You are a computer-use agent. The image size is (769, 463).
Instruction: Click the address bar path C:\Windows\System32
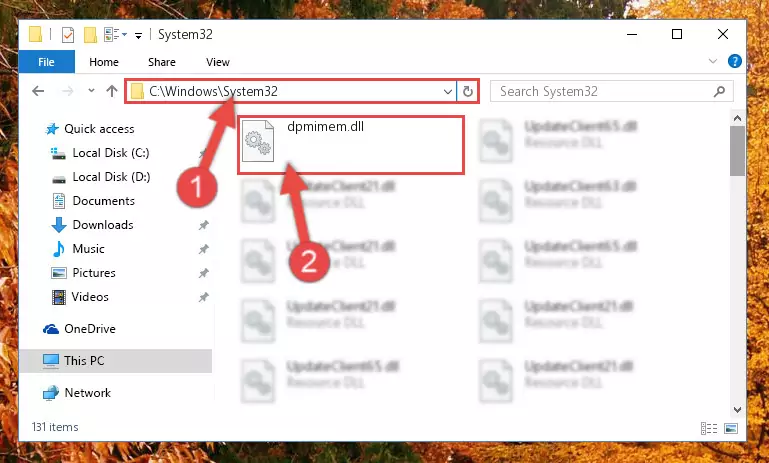pos(213,91)
